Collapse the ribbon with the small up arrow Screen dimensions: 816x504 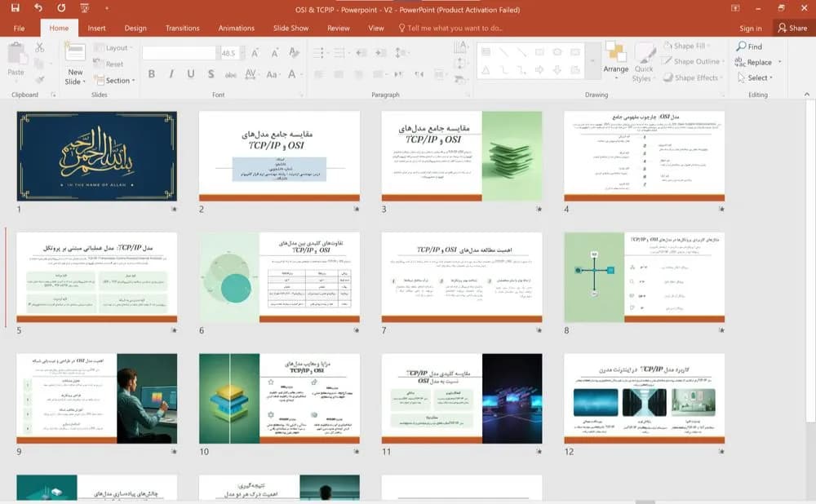point(807,94)
